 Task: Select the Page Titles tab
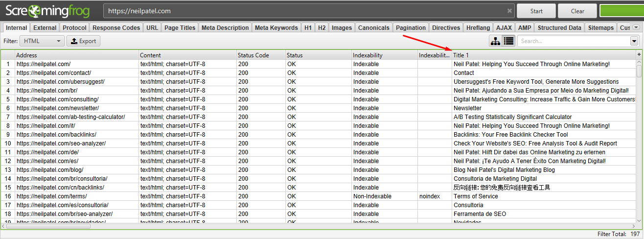(180, 28)
